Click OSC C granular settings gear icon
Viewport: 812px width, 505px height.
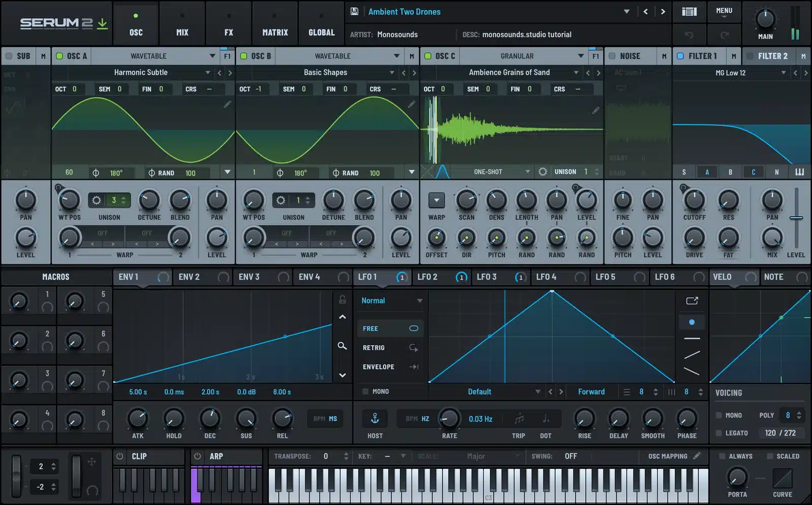coord(543,172)
